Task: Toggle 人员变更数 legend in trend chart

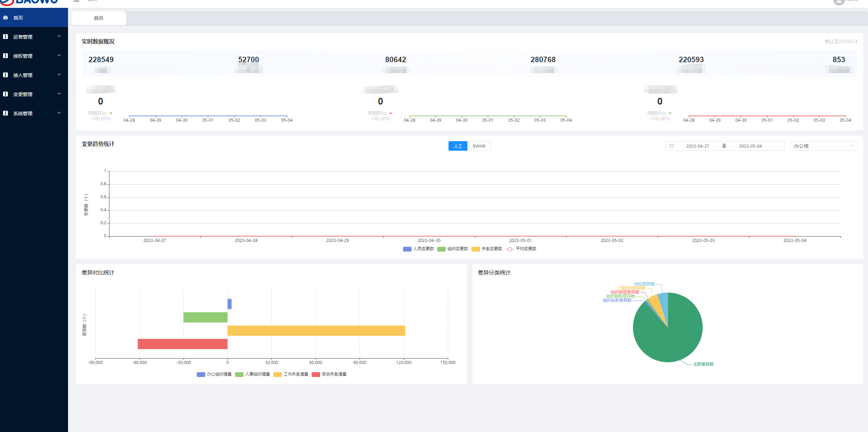Action: tap(418, 249)
